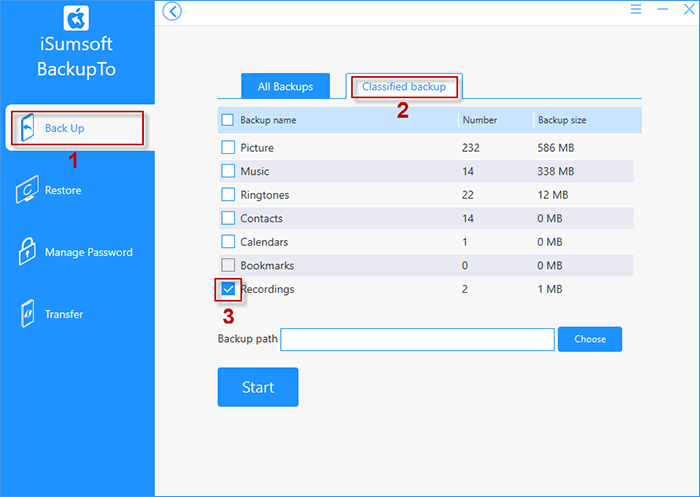Image resolution: width=700 pixels, height=497 pixels.
Task: Check the Bookmarks checkbox
Action: (x=228, y=265)
